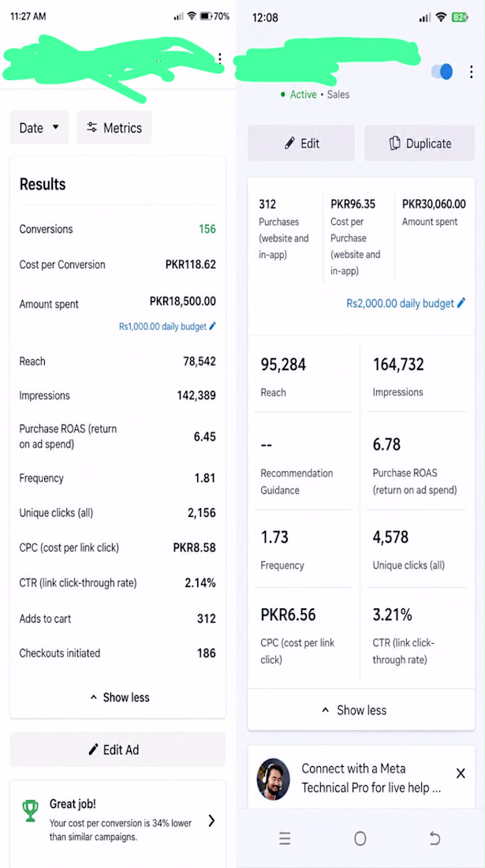Viewport: 485px width, 868px height.
Task: Tap the Edit Ad button
Action: click(x=118, y=750)
